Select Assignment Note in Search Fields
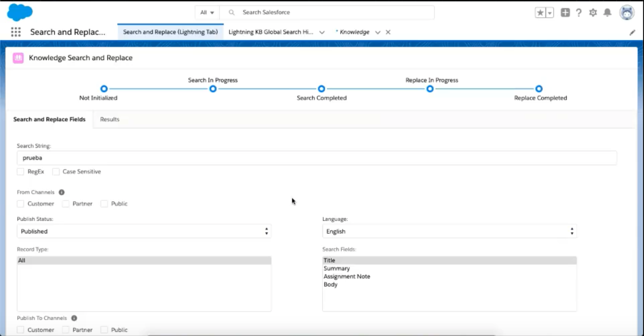 [449, 277]
